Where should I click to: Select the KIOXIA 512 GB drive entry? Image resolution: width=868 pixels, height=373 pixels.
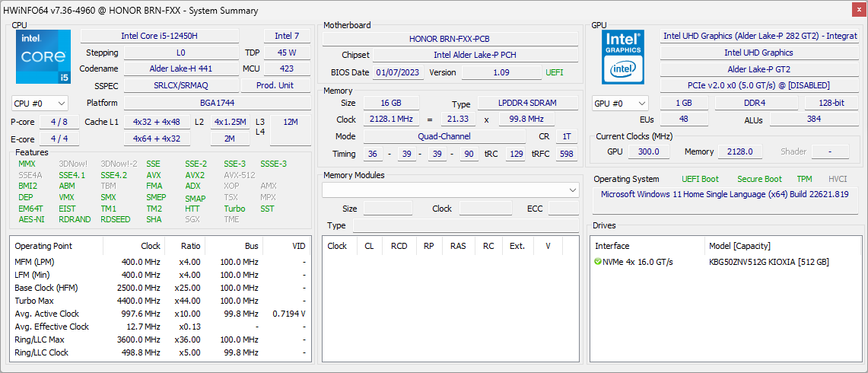click(768, 262)
